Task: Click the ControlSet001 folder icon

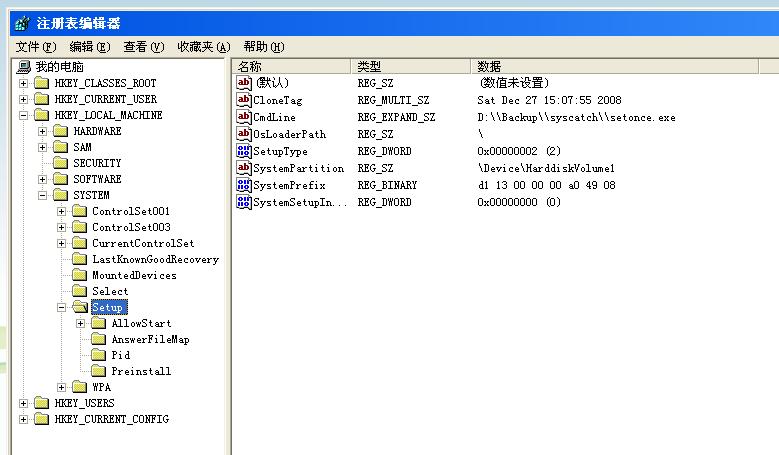Action: pos(79,211)
